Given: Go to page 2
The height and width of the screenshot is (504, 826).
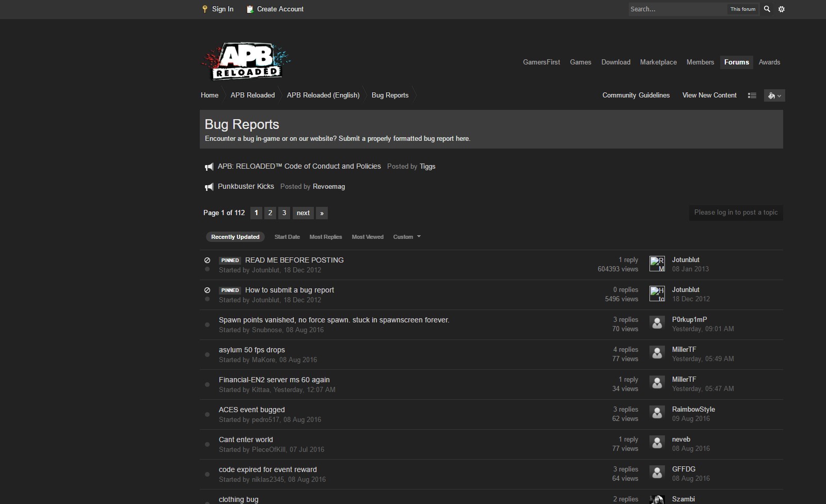Looking at the screenshot, I should coord(270,213).
